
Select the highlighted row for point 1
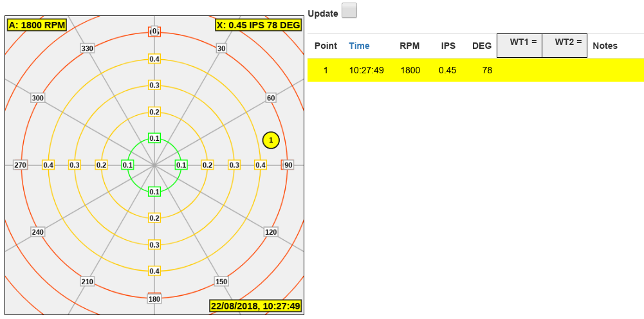coord(475,70)
